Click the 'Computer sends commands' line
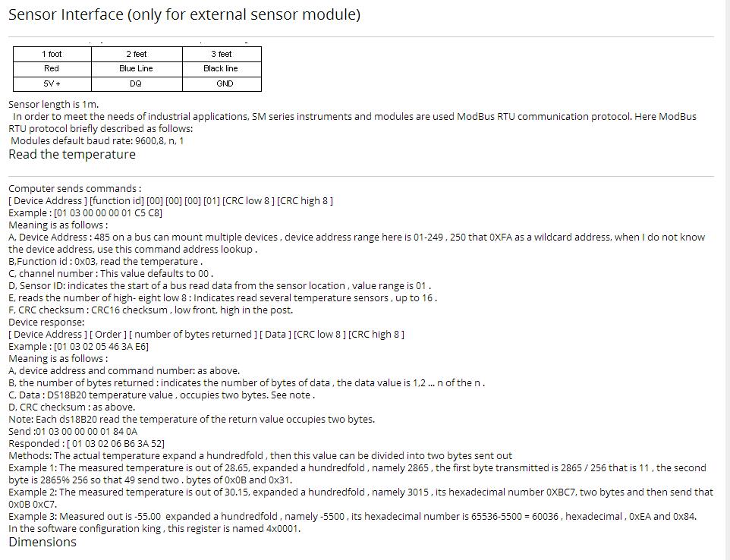The width and height of the screenshot is (730, 560). [x=75, y=188]
